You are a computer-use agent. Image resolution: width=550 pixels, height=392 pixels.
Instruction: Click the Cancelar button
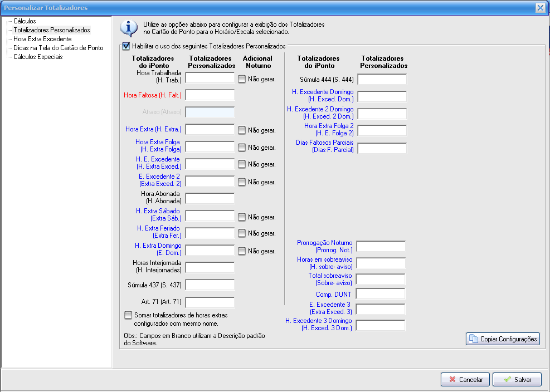point(465,379)
